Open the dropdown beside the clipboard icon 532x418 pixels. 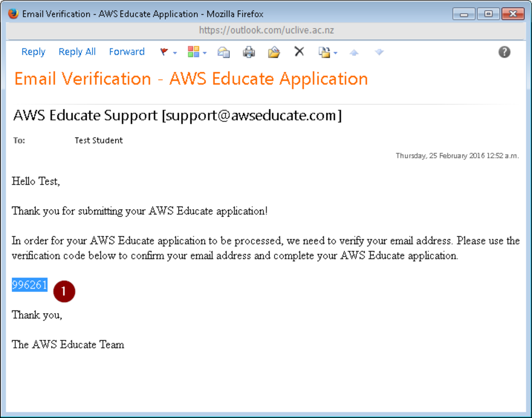click(x=335, y=53)
